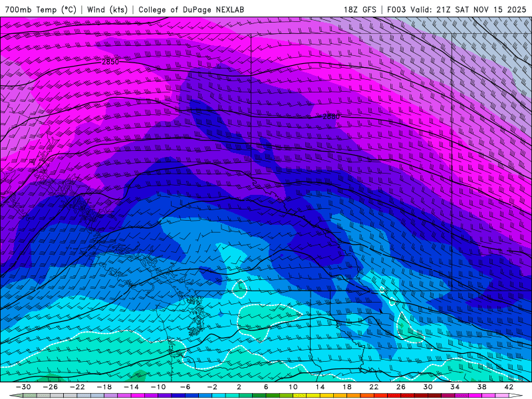Click the -30 color scale label

23,387
